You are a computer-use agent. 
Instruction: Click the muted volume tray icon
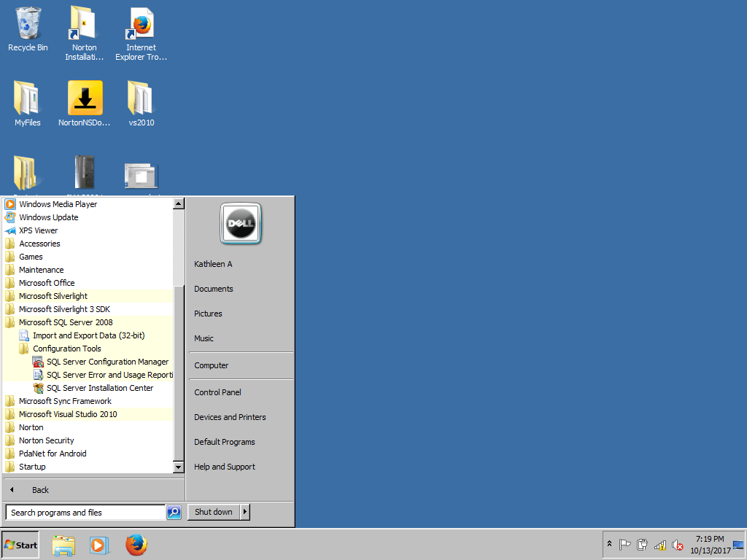click(x=678, y=545)
